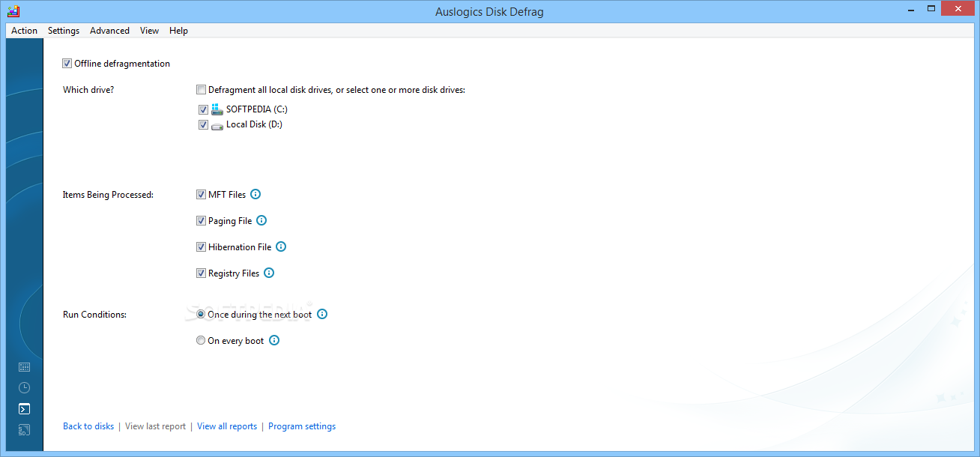Click info icon next to Registry Files
This screenshot has height=457, width=980.
pyautogui.click(x=269, y=273)
